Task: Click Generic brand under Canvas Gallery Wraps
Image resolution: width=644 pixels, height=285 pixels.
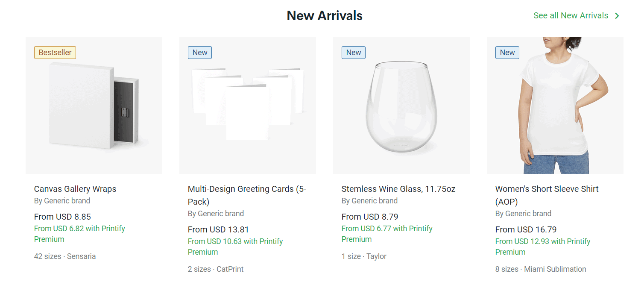Action: pyautogui.click(x=62, y=200)
